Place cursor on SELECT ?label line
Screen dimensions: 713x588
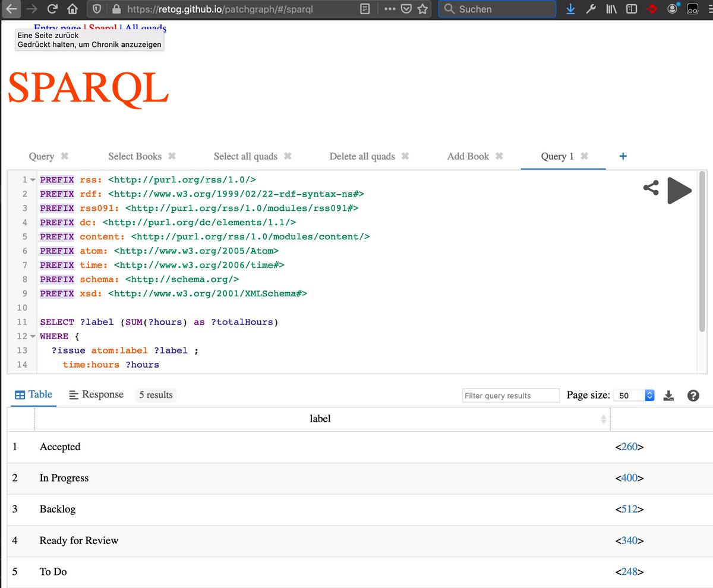(159, 322)
